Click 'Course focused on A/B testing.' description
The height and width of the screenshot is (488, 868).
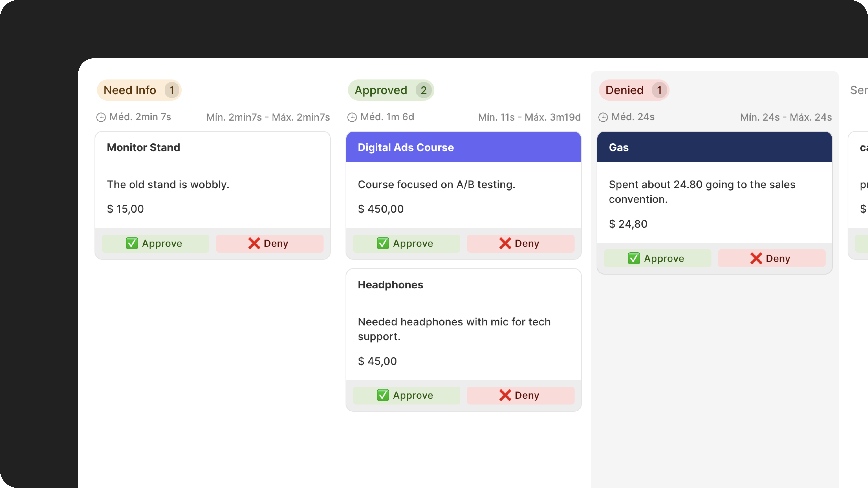pos(436,185)
